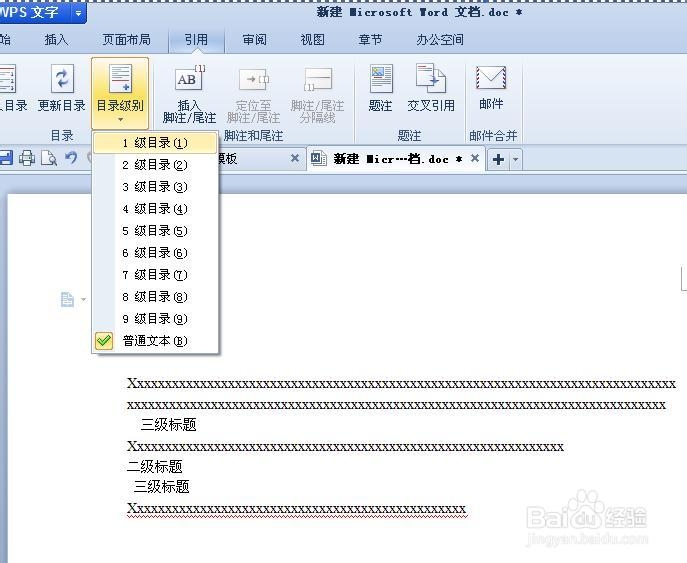The width and height of the screenshot is (687, 563).
Task: Click the Print icon in quick toolbar
Action: [x=27, y=158]
